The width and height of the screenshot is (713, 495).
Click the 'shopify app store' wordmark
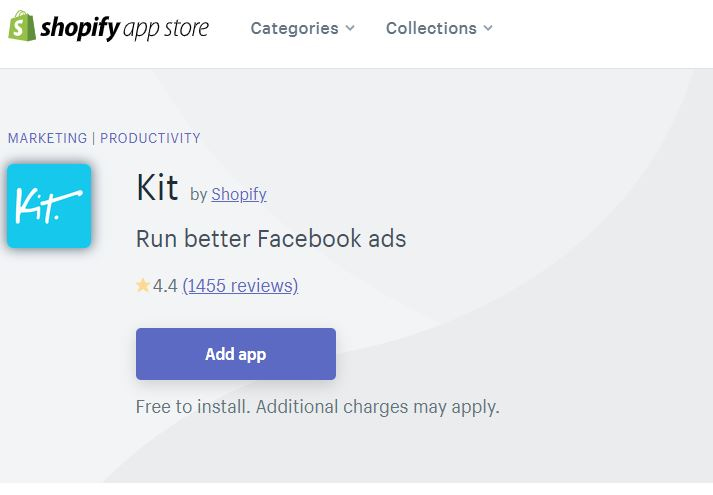[125, 28]
